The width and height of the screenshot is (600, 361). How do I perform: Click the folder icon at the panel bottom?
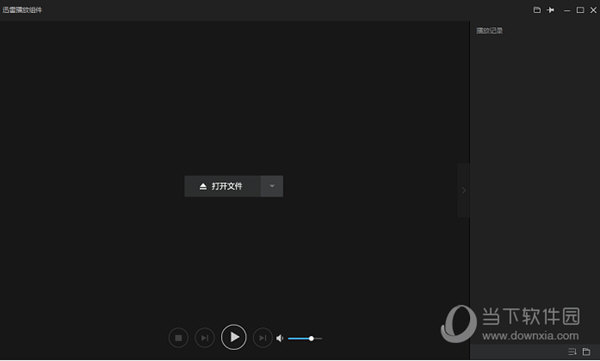(586, 351)
